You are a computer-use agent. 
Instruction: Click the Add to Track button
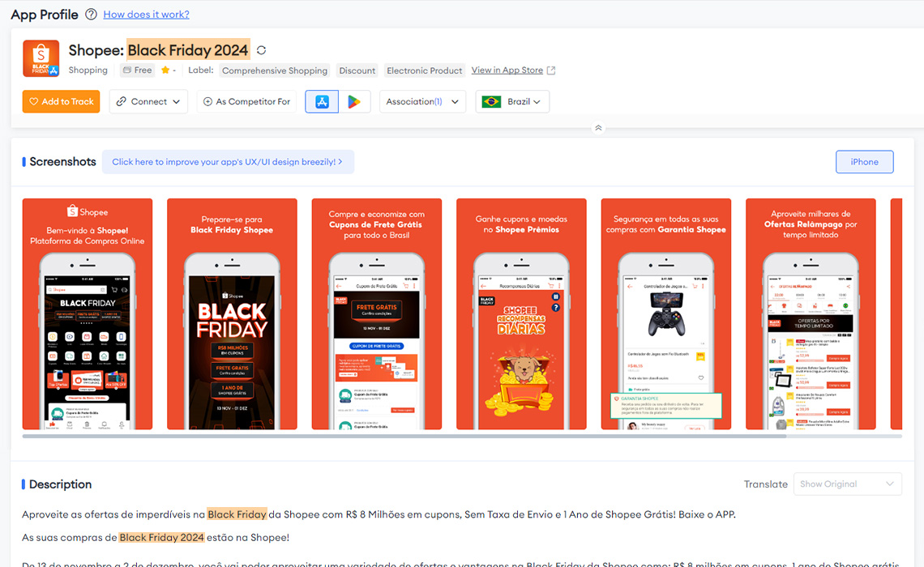point(62,101)
